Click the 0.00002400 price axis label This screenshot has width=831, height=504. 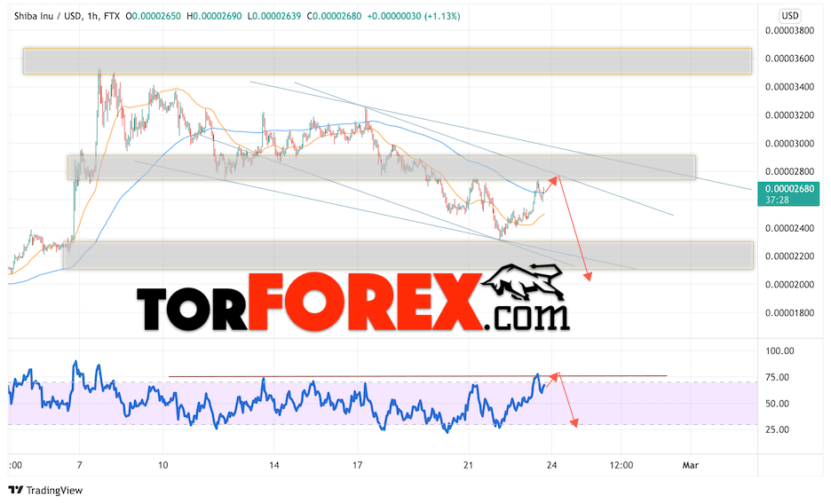click(x=789, y=228)
